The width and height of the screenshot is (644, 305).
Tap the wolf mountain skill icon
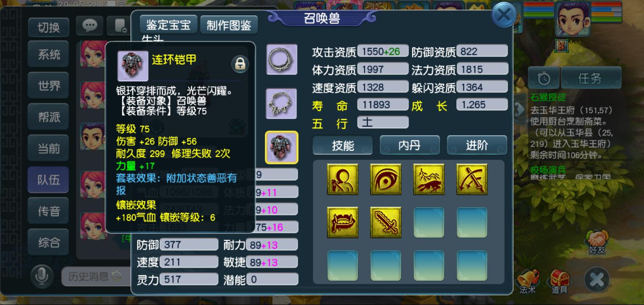click(429, 179)
